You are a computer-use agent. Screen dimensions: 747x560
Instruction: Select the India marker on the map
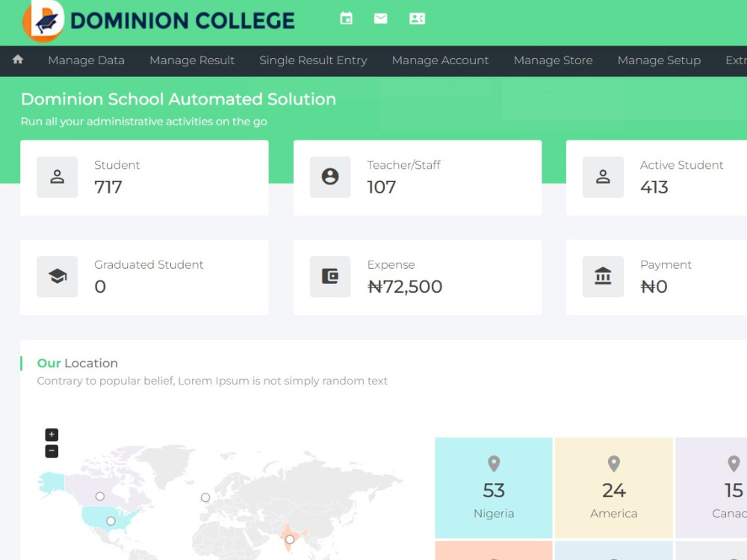290,540
